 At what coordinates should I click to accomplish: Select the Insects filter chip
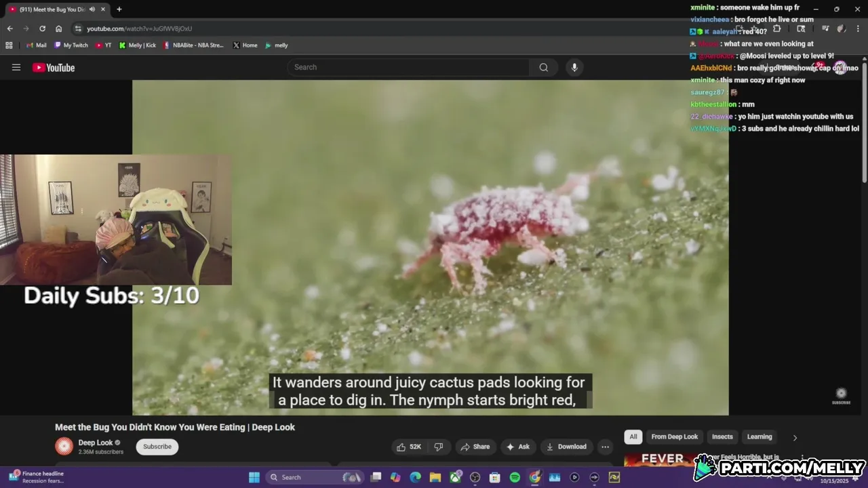tap(722, 436)
